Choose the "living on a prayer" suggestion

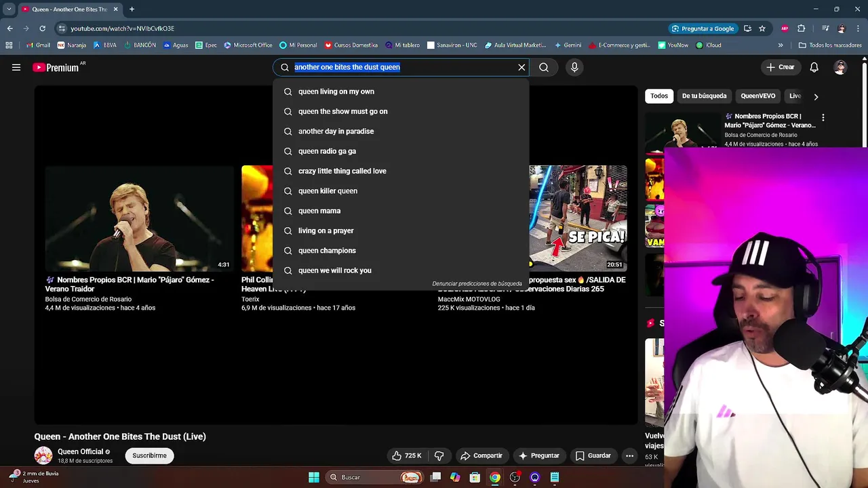coord(401,230)
